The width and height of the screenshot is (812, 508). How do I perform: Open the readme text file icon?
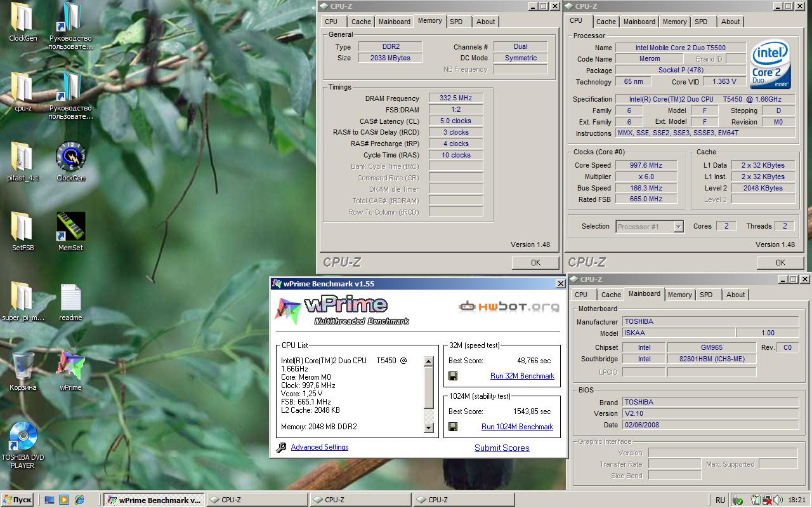pyautogui.click(x=71, y=297)
